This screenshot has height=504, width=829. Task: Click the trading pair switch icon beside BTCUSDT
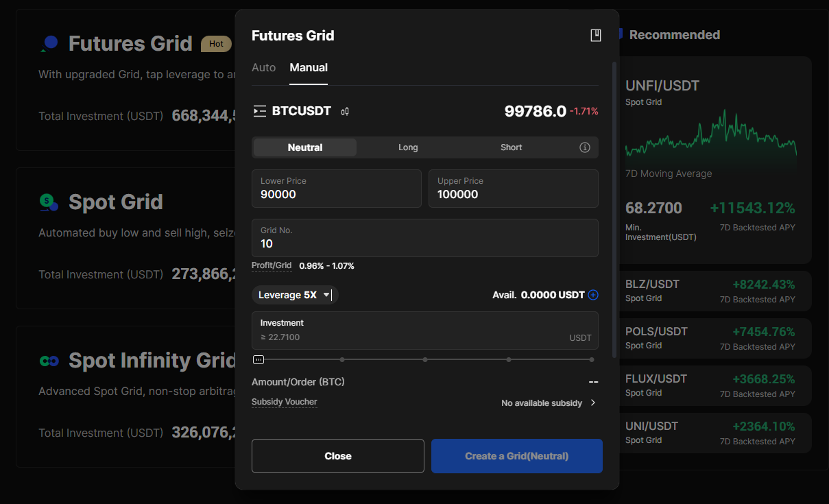point(259,111)
